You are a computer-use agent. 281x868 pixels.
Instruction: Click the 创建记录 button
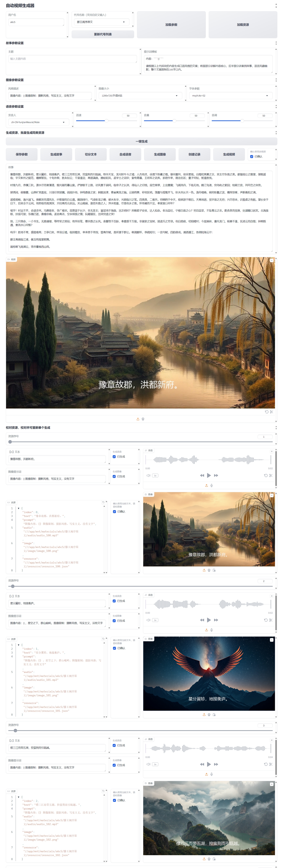[195, 154]
